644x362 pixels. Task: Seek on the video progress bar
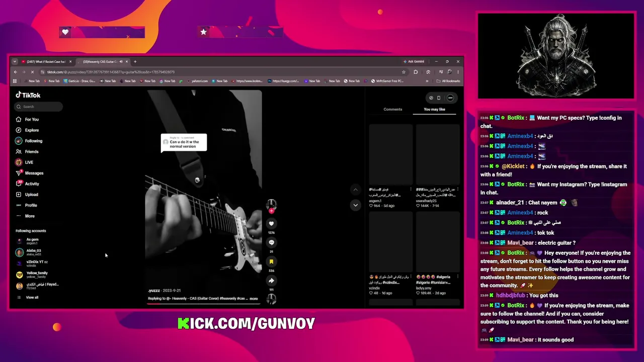coord(205,304)
